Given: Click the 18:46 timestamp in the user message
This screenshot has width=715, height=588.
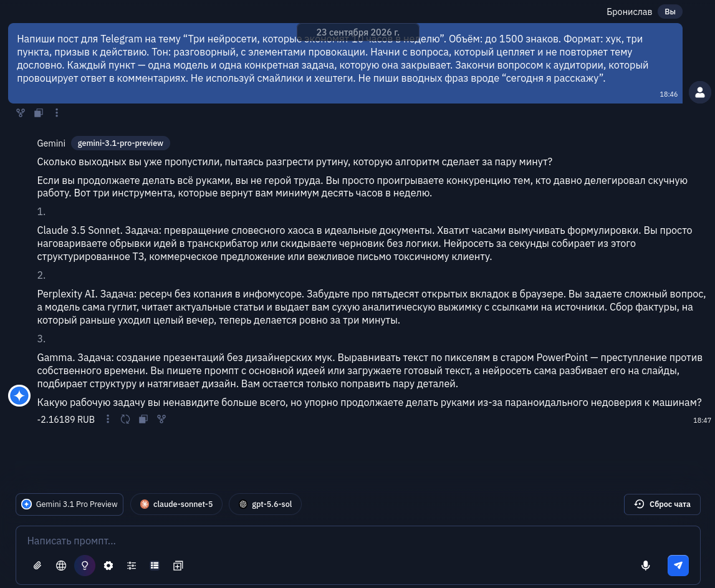Looking at the screenshot, I should (x=668, y=94).
